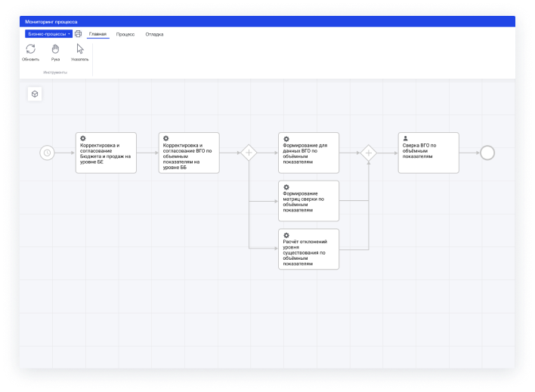Click gear icon of Корректировка ВГО task
The image size is (535, 392).
165,138
